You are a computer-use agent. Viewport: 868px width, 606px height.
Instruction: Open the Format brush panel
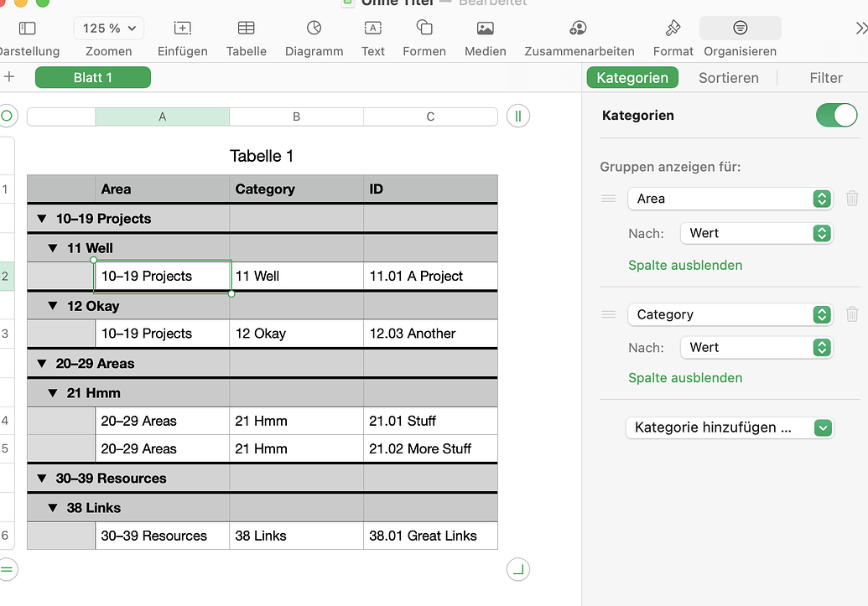[673, 28]
